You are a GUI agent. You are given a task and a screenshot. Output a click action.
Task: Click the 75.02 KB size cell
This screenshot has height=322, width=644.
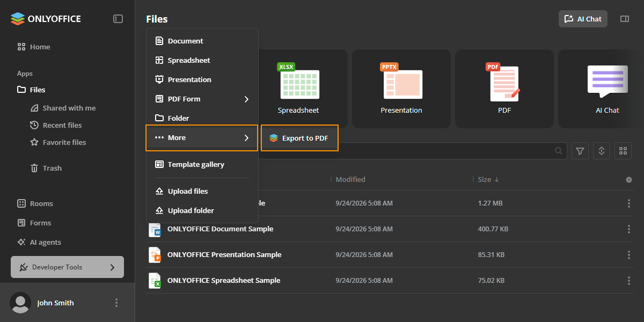pyautogui.click(x=491, y=280)
